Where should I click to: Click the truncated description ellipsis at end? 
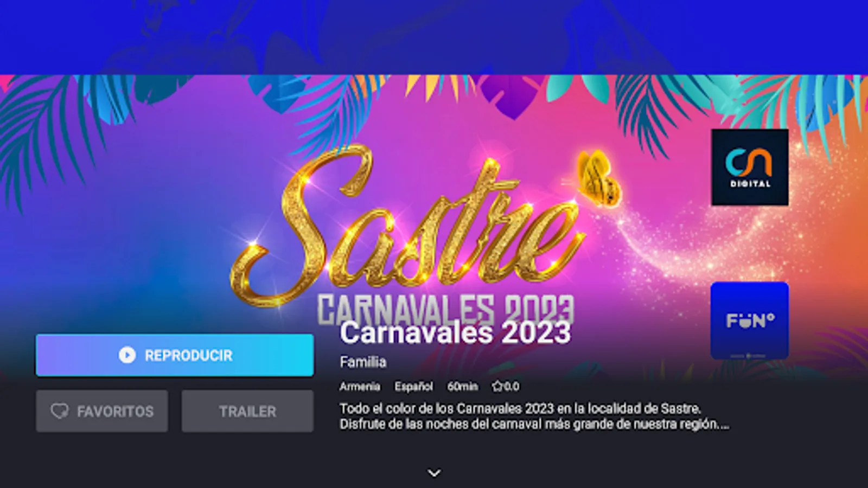point(724,425)
